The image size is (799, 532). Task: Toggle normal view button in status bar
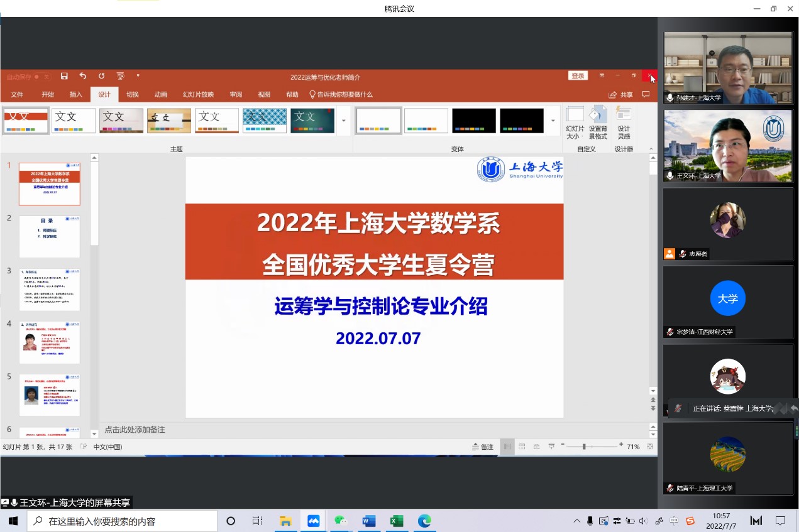tap(507, 447)
